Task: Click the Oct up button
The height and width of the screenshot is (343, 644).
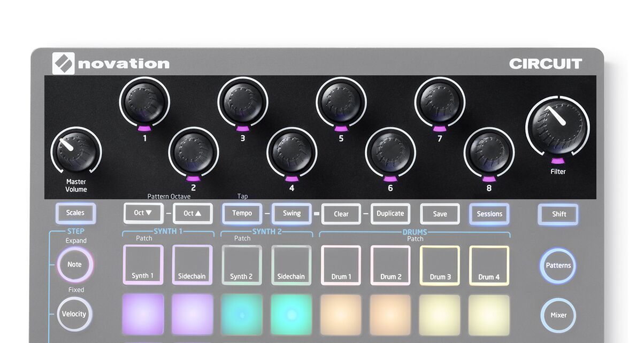Action: (193, 213)
